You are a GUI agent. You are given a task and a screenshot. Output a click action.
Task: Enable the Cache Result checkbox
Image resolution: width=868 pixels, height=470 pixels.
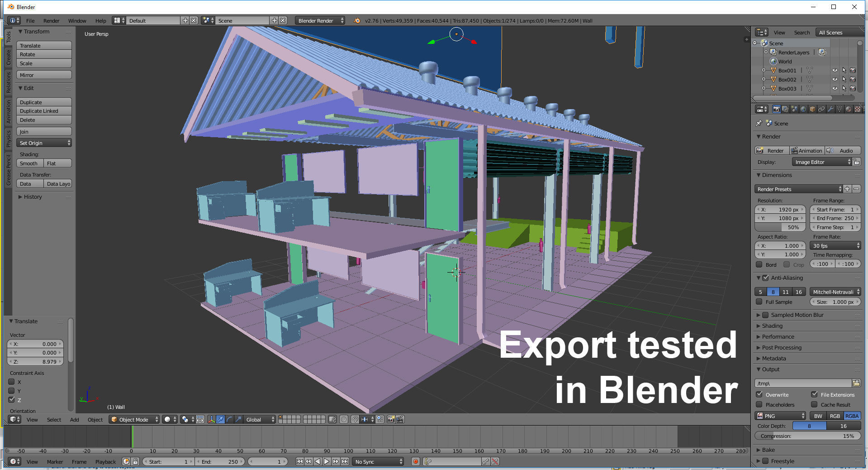[815, 404]
